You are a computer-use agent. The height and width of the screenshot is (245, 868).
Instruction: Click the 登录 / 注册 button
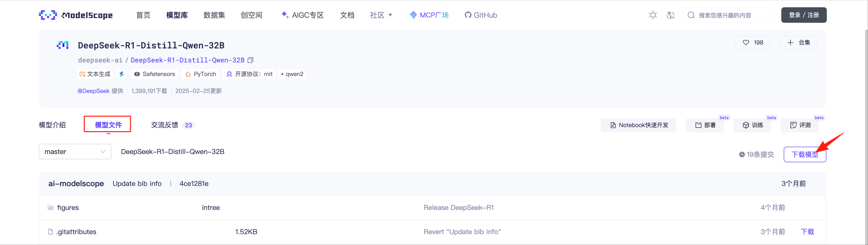[x=804, y=15]
